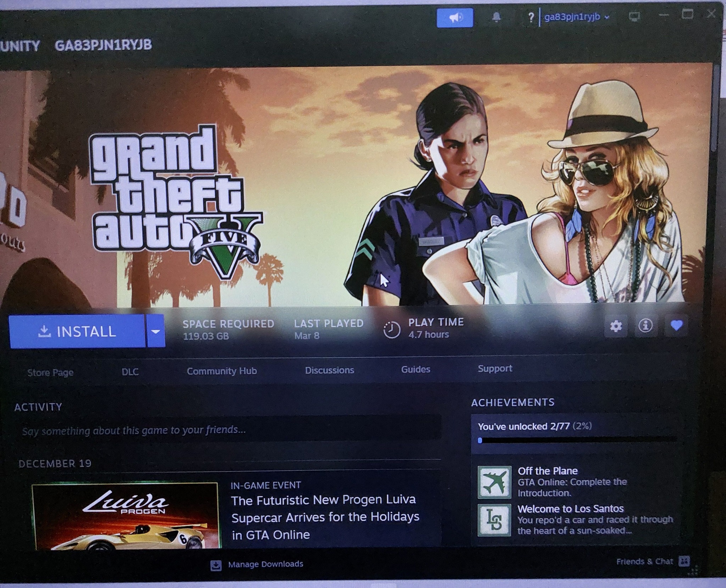Screen dimensions: 726x588
Task: Open the Steam announcements megaphone button
Action: [455, 18]
